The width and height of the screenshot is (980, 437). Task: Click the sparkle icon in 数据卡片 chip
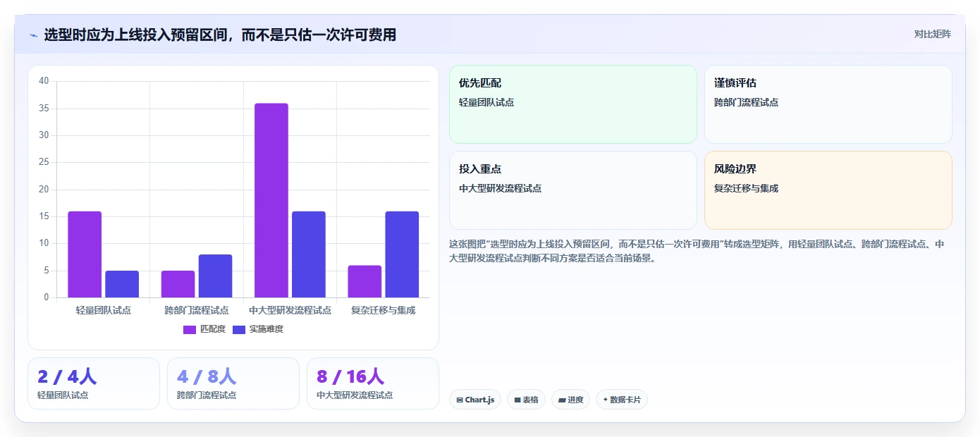point(605,400)
